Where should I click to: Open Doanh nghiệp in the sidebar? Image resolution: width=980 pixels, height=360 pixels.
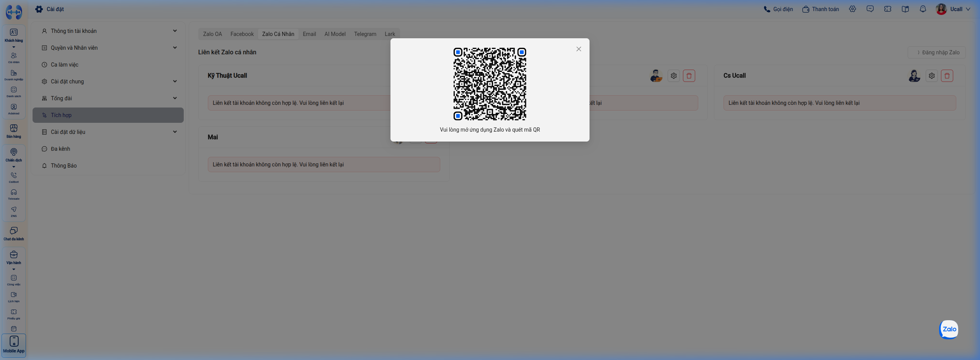coord(14,75)
